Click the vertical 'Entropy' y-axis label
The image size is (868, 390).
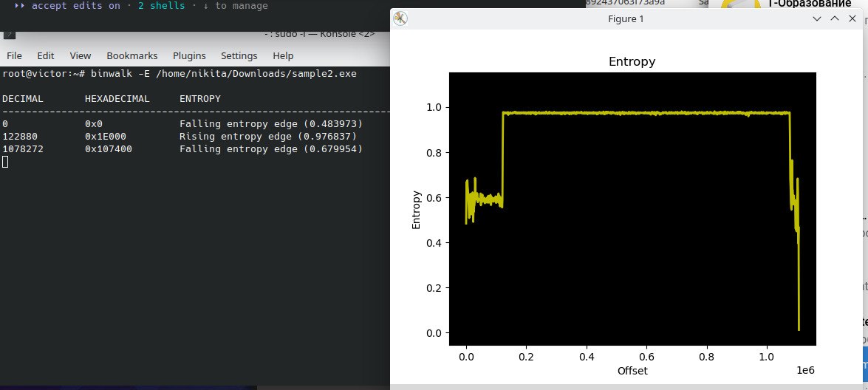(417, 210)
